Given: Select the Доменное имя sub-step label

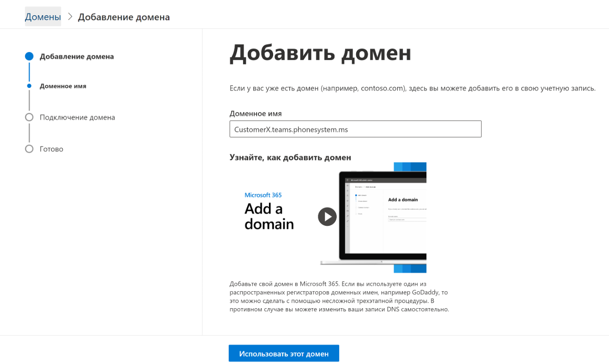Looking at the screenshot, I should 63,86.
